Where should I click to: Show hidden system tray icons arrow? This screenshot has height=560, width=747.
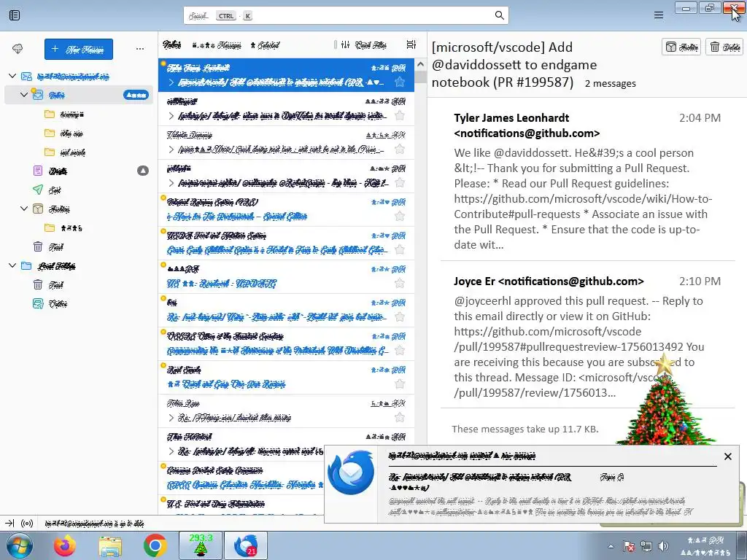[611, 546]
